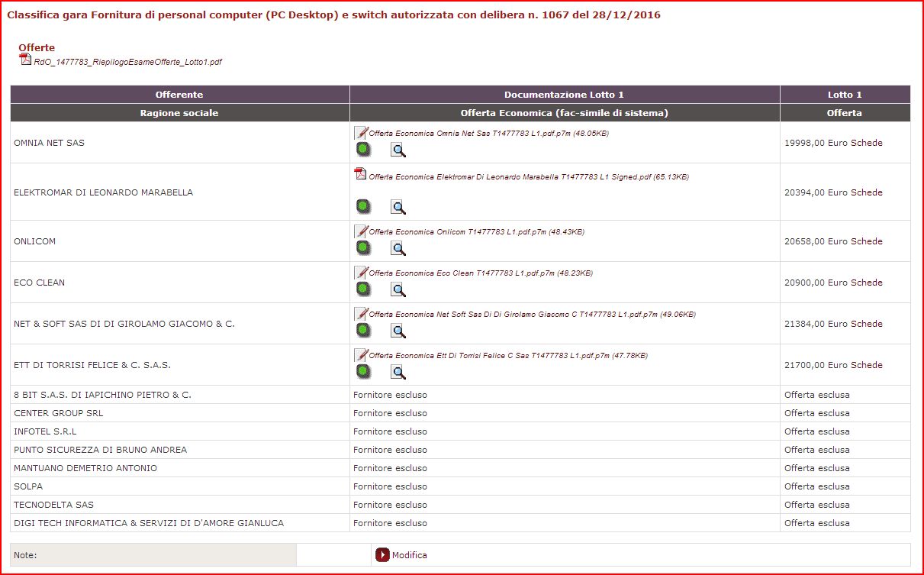Click magnifier icon in OMNIA NET SAS row
Screen dimensions: 924x575
[398, 150]
